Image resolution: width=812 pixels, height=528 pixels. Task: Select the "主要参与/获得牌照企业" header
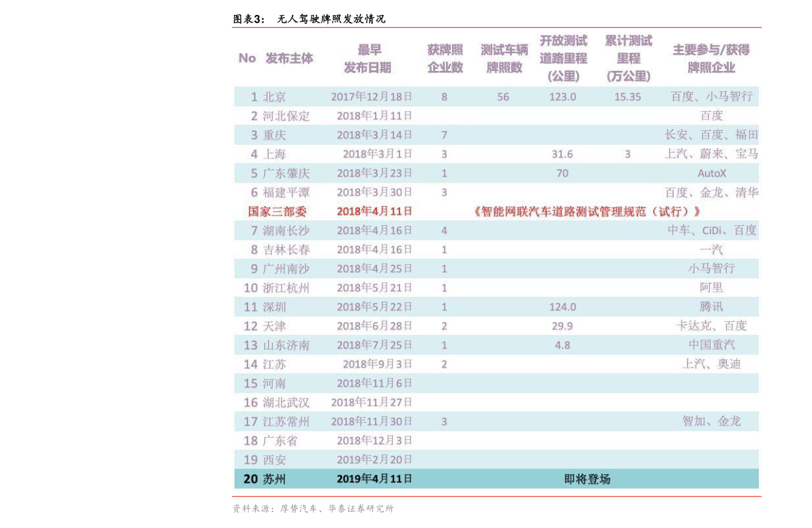pos(711,59)
